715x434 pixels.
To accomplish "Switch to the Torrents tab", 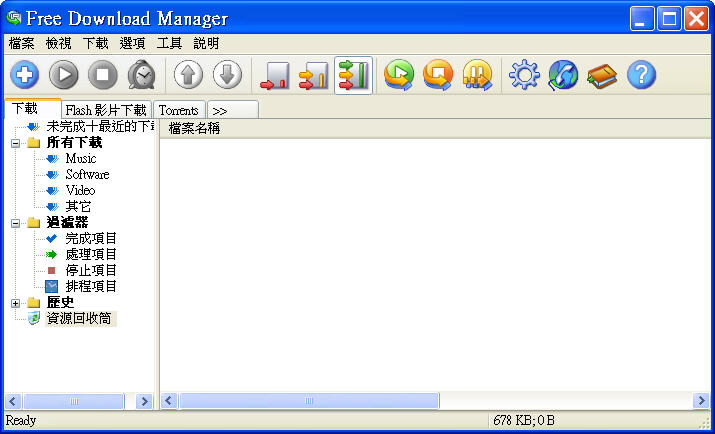I will [179, 110].
